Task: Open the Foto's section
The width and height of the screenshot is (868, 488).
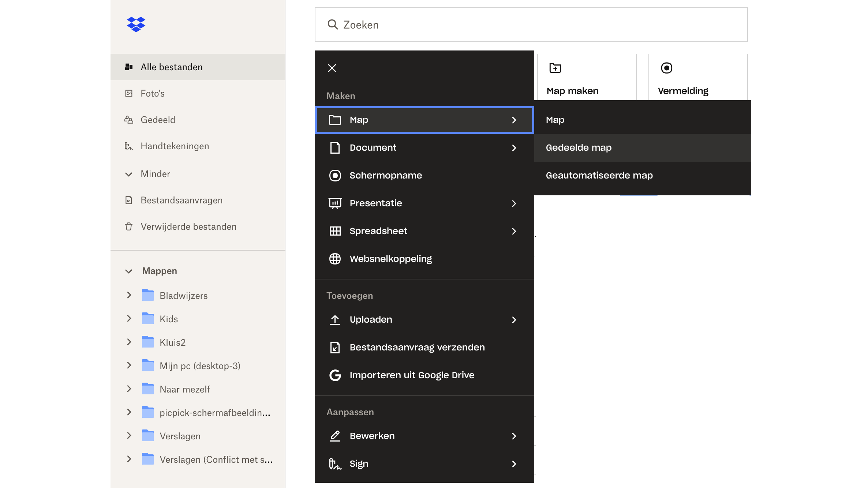Action: (154, 93)
